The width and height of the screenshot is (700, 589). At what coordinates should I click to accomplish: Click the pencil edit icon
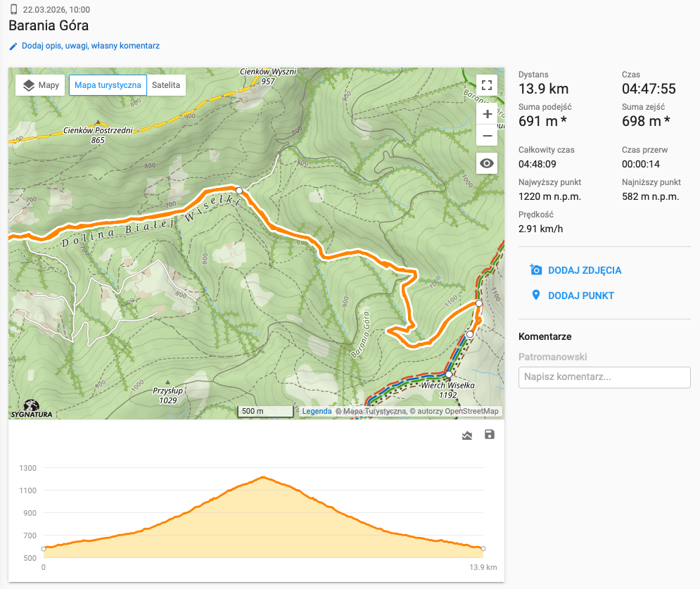[x=13, y=46]
